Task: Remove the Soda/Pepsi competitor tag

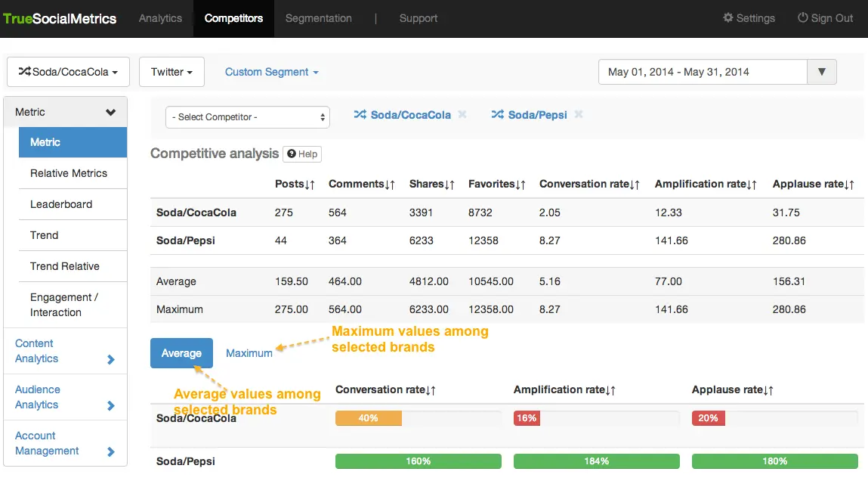Action: tap(579, 115)
